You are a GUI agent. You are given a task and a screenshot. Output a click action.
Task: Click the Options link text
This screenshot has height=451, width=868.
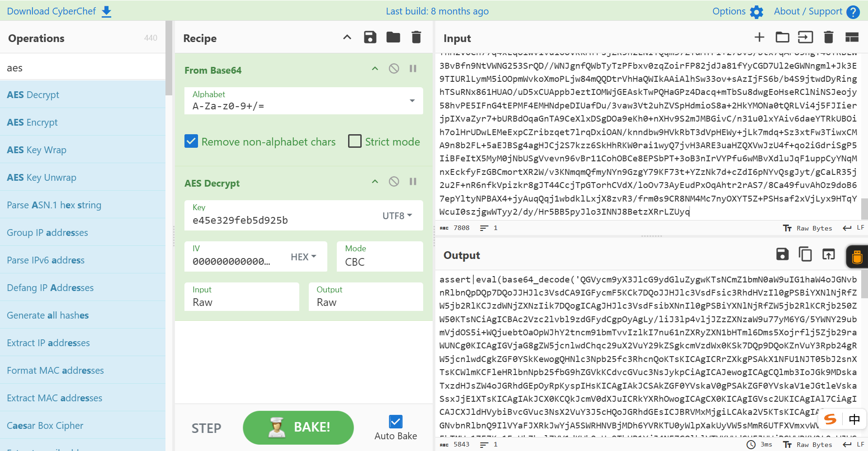coord(729,11)
